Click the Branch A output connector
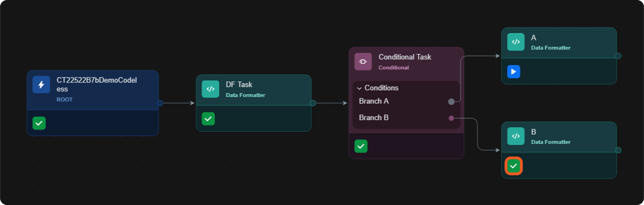This screenshot has width=644, height=205. [x=451, y=101]
